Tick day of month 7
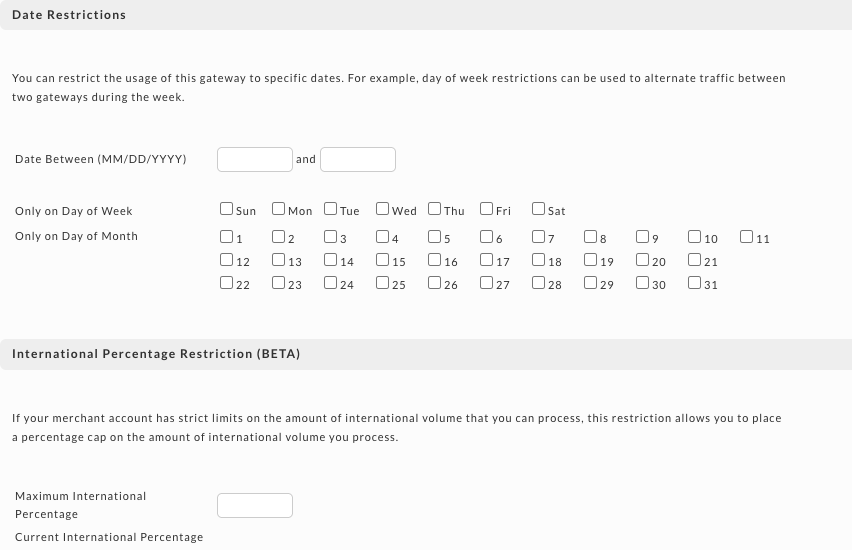 (x=538, y=236)
